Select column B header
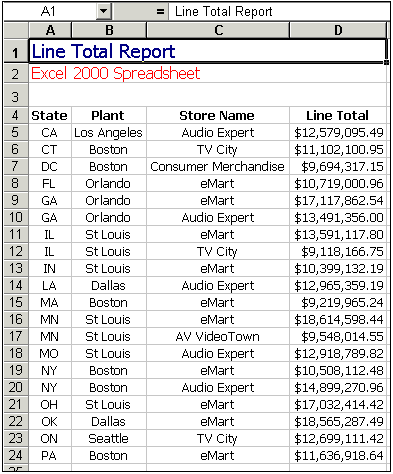 tap(109, 30)
